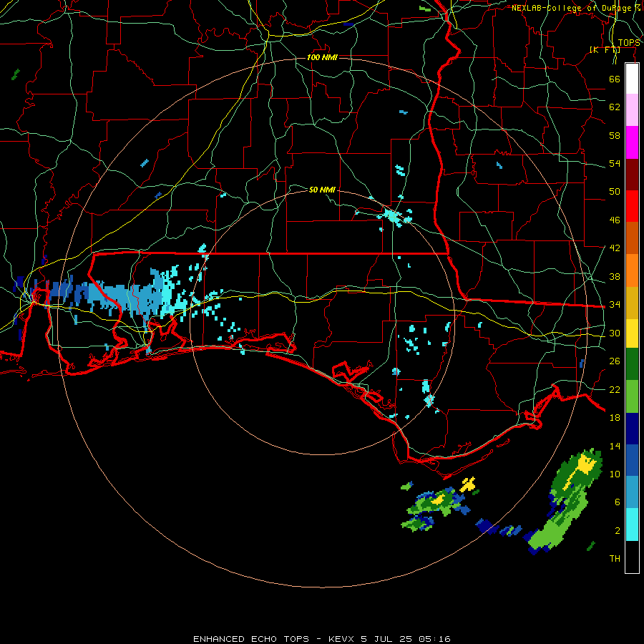Screen dimensions: 644x644
Task: Click the legend value 54
Action: pyautogui.click(x=615, y=163)
